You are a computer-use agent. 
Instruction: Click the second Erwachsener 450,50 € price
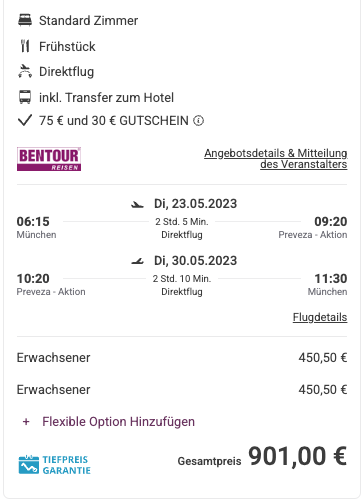coord(323,389)
